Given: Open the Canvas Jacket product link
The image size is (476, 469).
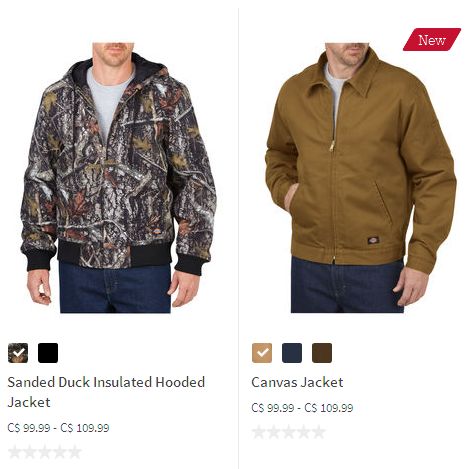Looking at the screenshot, I should [297, 382].
